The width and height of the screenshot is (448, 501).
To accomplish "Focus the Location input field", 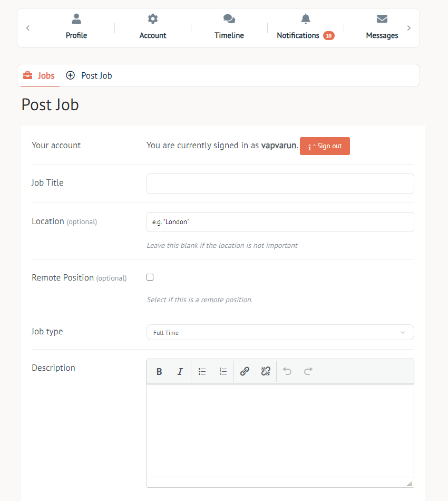I will pos(280,222).
